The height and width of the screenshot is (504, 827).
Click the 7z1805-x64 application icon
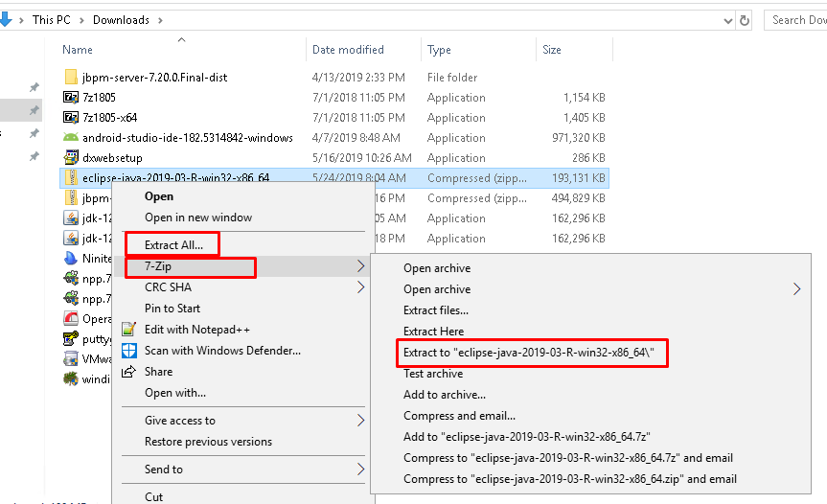71,118
